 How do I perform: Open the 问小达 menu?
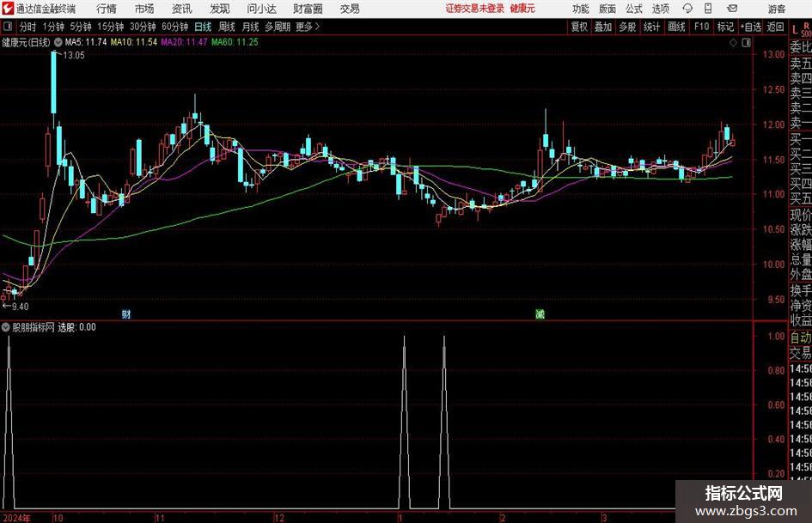[x=261, y=9]
